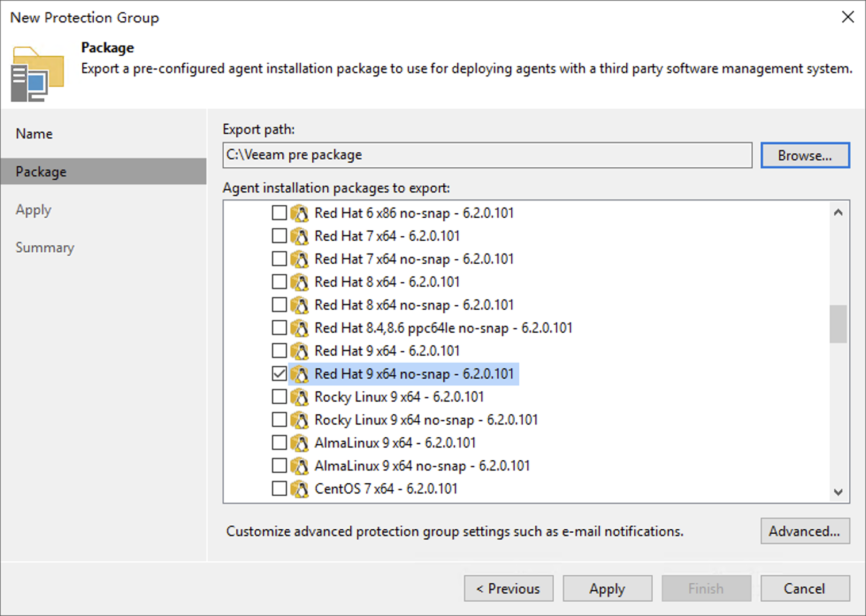Click the package list scrollbar thumb
The width and height of the screenshot is (866, 616).
(838, 324)
